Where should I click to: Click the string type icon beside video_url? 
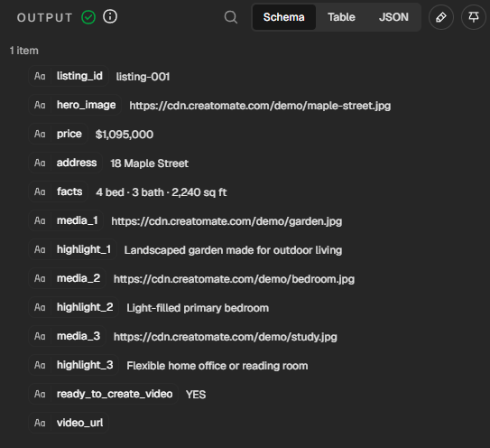coord(40,423)
